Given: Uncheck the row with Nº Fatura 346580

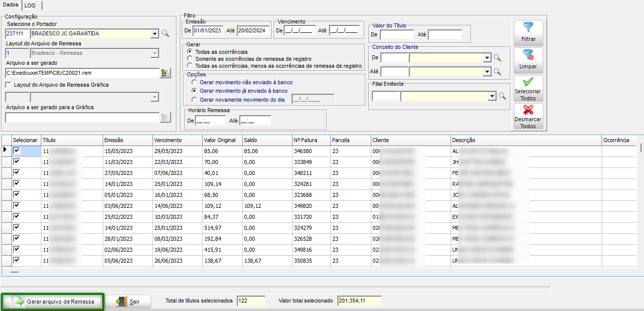Looking at the screenshot, I should click(16, 151).
